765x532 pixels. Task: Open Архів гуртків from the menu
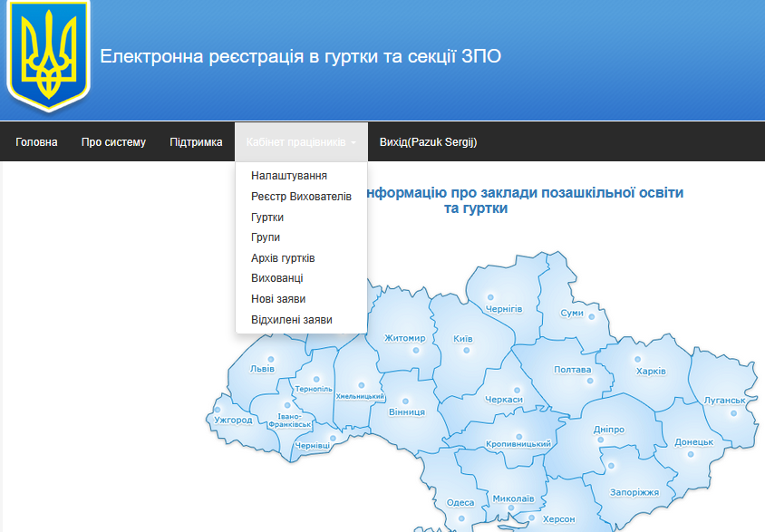(283, 258)
